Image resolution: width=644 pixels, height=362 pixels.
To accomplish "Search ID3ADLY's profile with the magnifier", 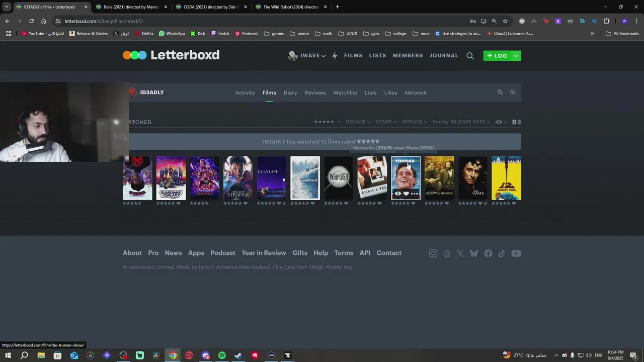I will pos(500,93).
